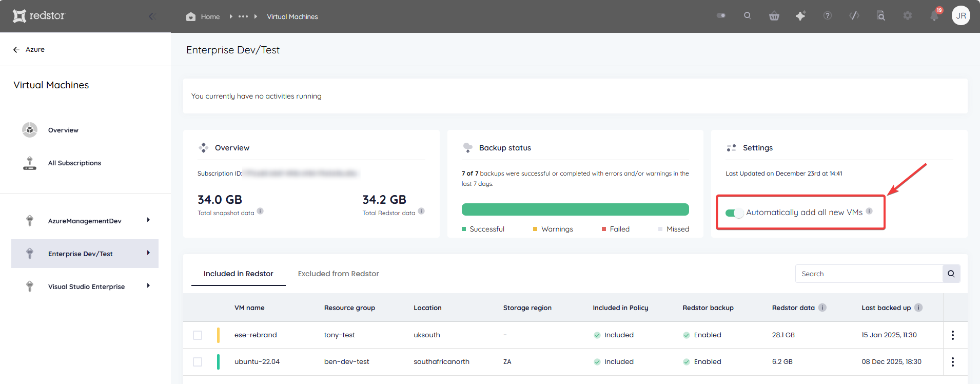Click info icon next to Last backed up header

coord(918,308)
